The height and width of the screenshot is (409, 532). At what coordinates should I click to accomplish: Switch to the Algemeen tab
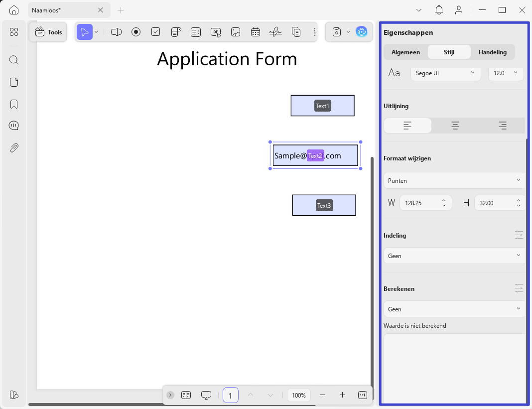pyautogui.click(x=406, y=52)
